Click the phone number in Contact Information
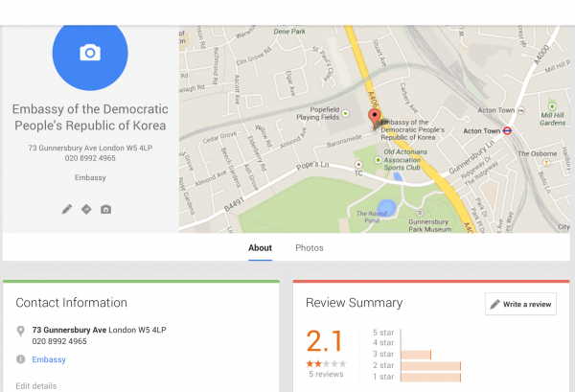Viewport: 575px width, 392px height. coord(59,341)
